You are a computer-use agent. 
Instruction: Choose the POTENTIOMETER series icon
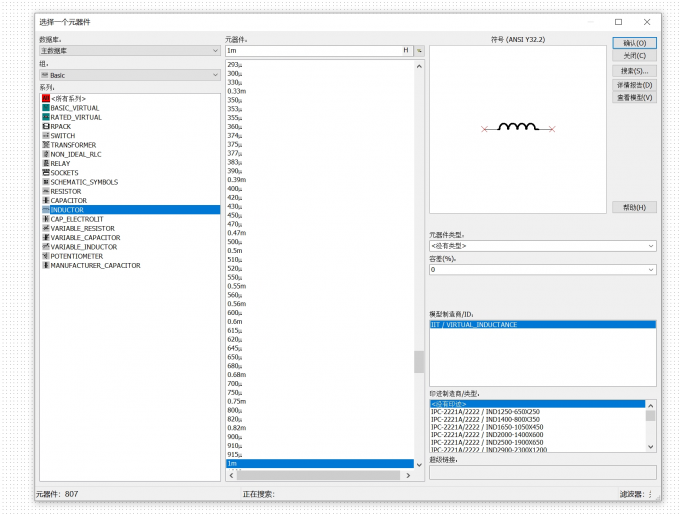(46, 256)
